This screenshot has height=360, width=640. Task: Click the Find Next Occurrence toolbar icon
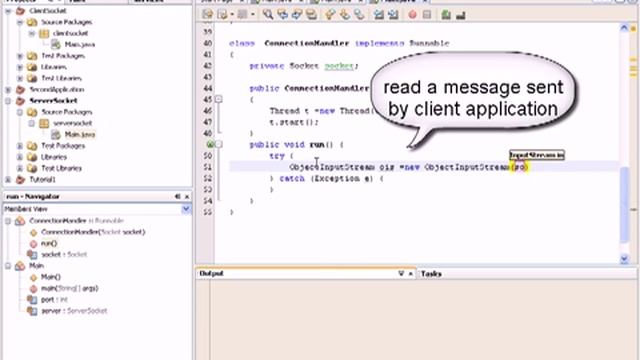297,15
